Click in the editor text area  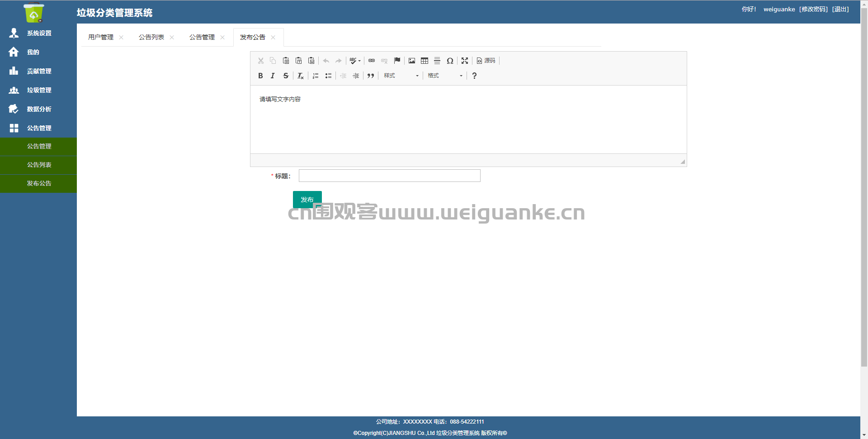468,119
